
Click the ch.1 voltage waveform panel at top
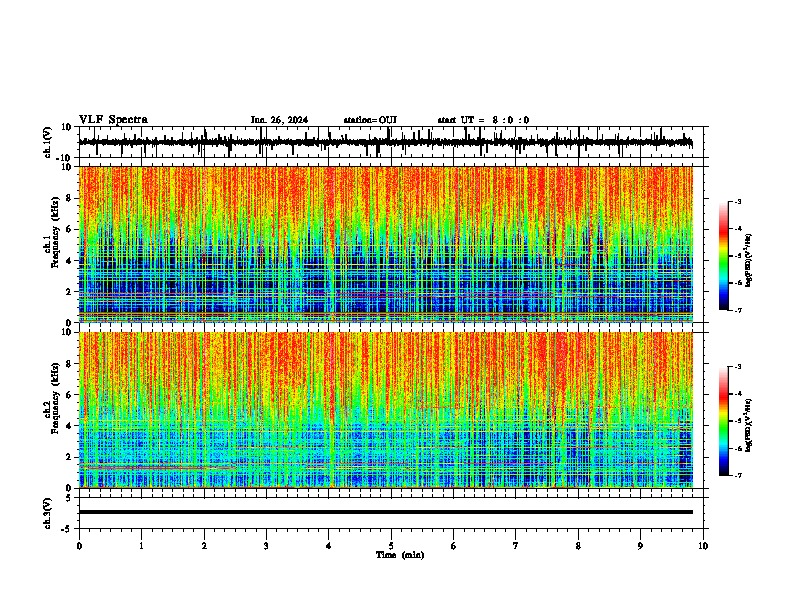tap(390, 142)
